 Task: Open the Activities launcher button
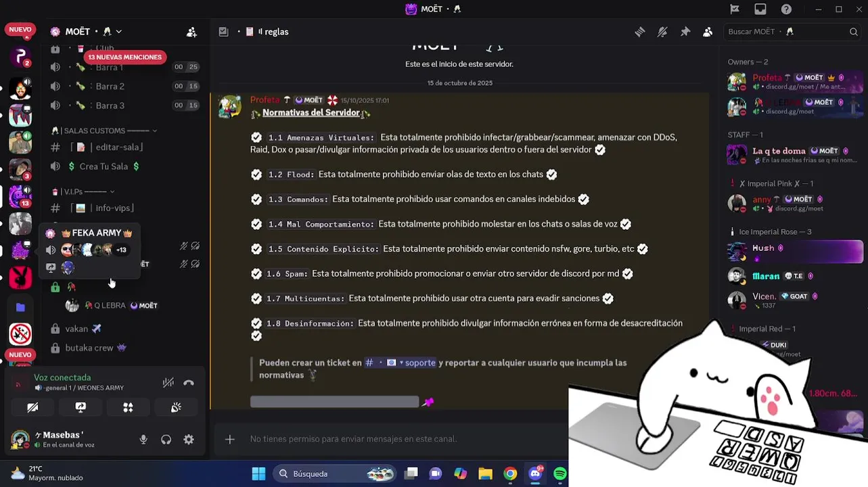click(128, 407)
